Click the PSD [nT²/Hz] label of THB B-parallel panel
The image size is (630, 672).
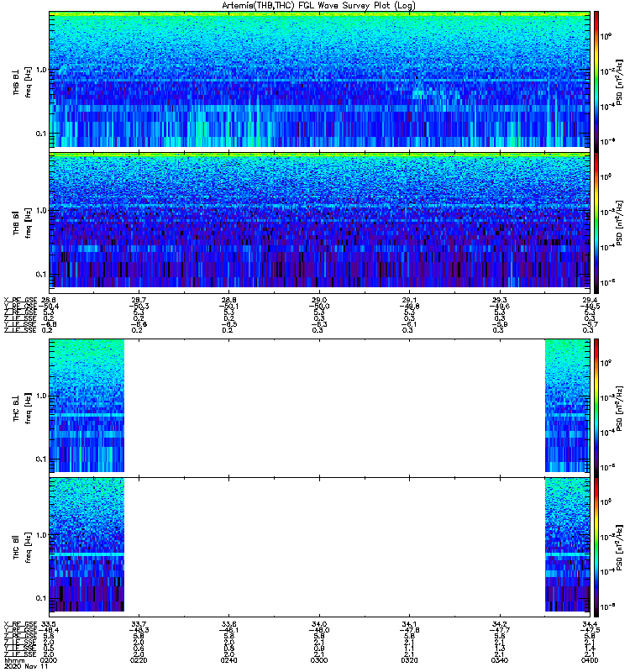620,223
